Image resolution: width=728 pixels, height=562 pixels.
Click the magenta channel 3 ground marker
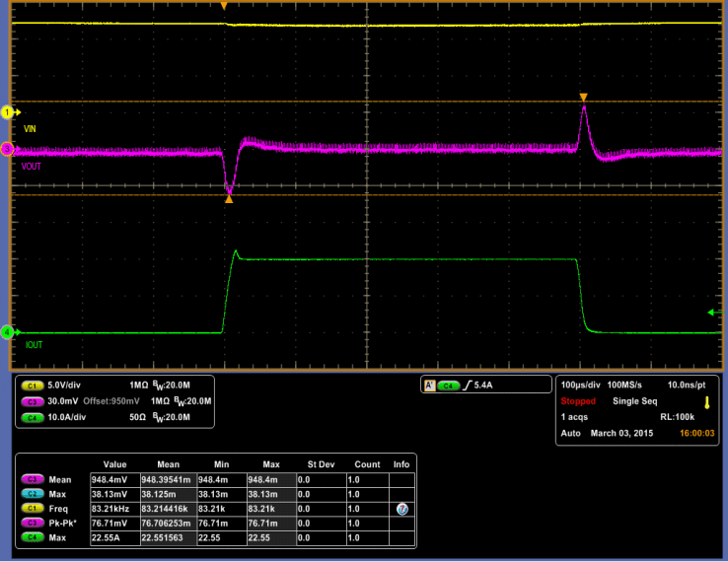(8, 150)
